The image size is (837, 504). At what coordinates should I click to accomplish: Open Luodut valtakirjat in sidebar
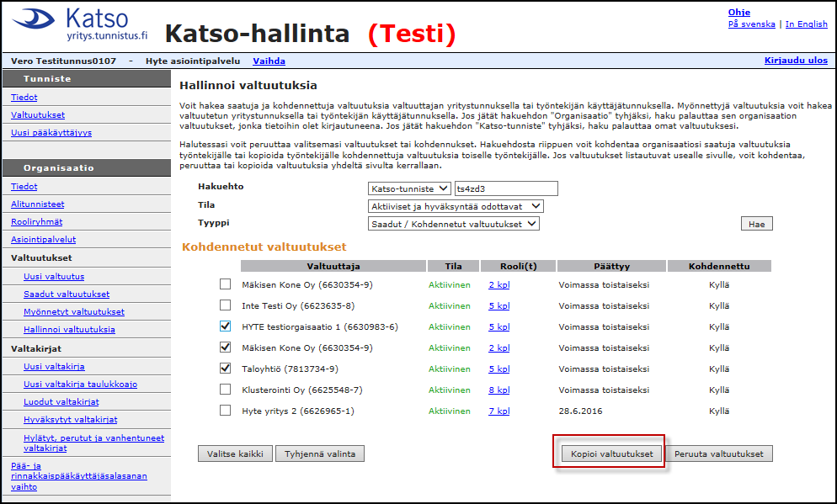click(x=61, y=401)
